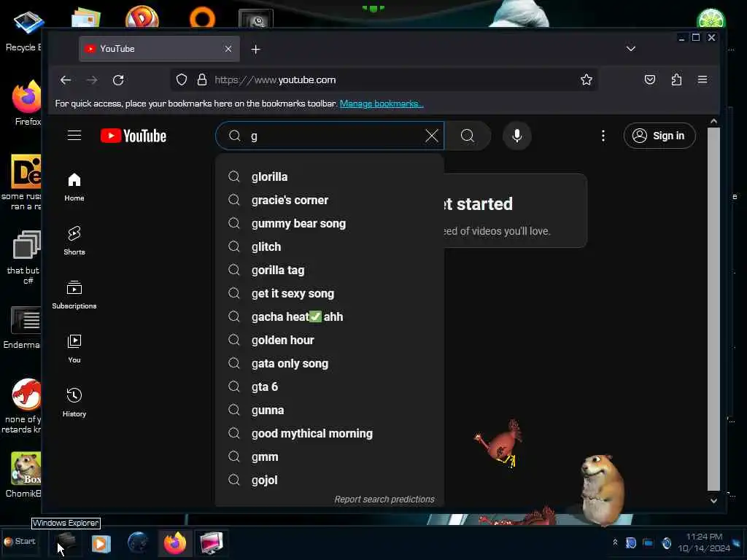Image resolution: width=747 pixels, height=560 pixels.
Task: Show site security padlock info
Action: pos(202,79)
